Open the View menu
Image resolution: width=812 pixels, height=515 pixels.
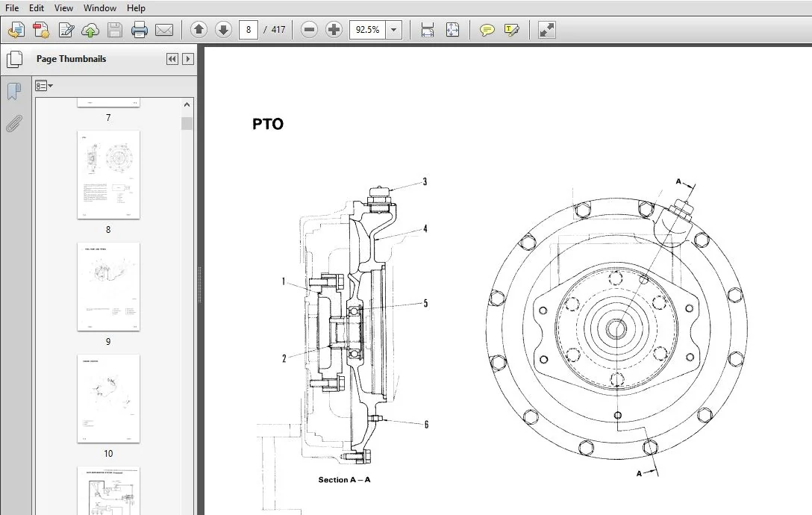pos(63,7)
